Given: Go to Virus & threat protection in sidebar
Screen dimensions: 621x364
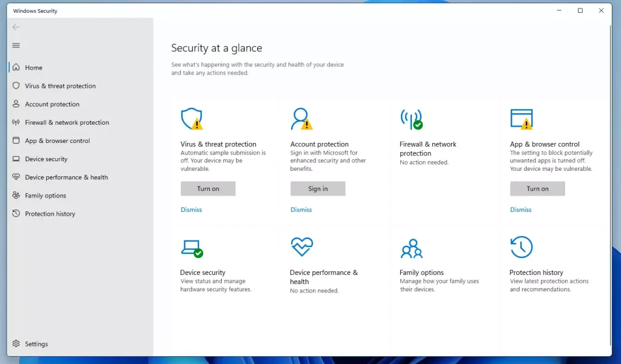Looking at the screenshot, I should [x=60, y=86].
